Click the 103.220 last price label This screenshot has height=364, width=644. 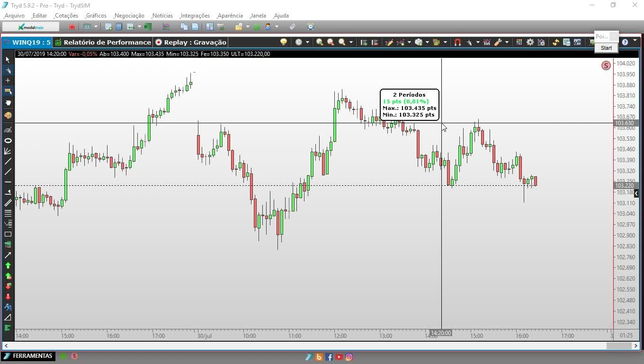(626, 186)
